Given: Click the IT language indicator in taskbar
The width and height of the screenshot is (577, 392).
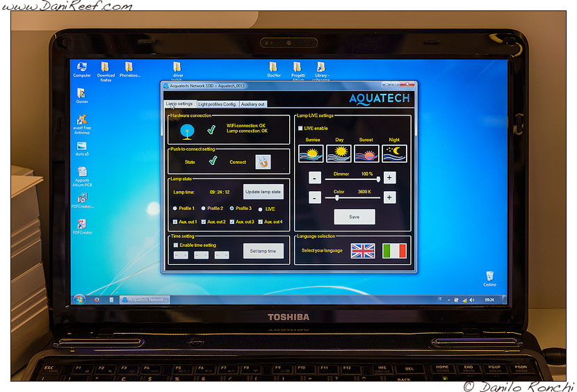Looking at the screenshot, I should [x=440, y=300].
